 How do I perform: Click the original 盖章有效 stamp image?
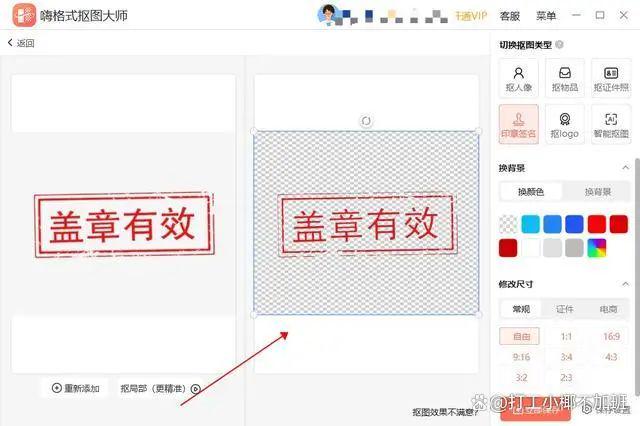[x=124, y=225]
